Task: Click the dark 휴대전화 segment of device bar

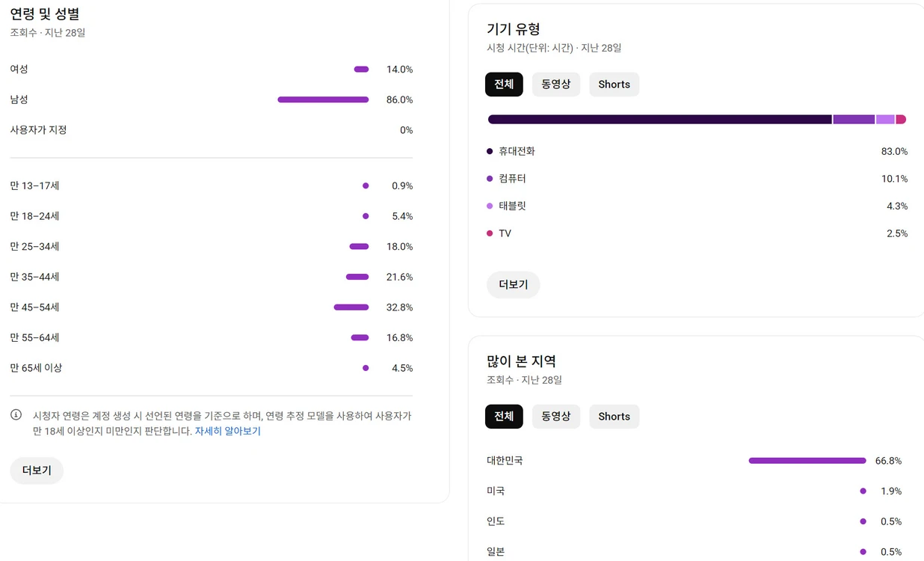Action: pos(659,120)
